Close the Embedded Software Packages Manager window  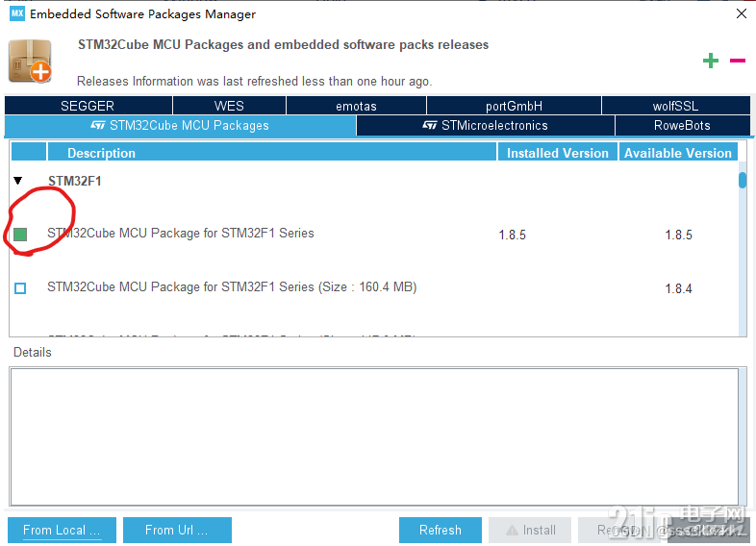[742, 13]
